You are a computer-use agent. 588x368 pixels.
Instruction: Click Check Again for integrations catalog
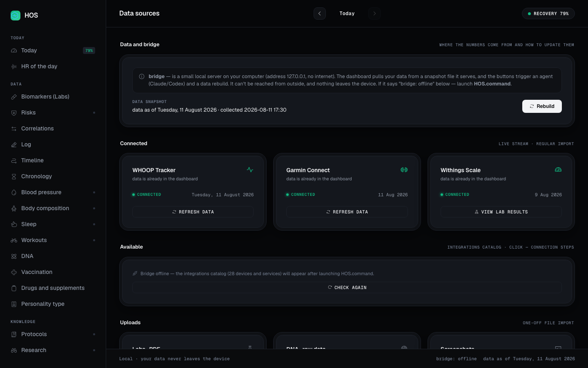point(347,287)
